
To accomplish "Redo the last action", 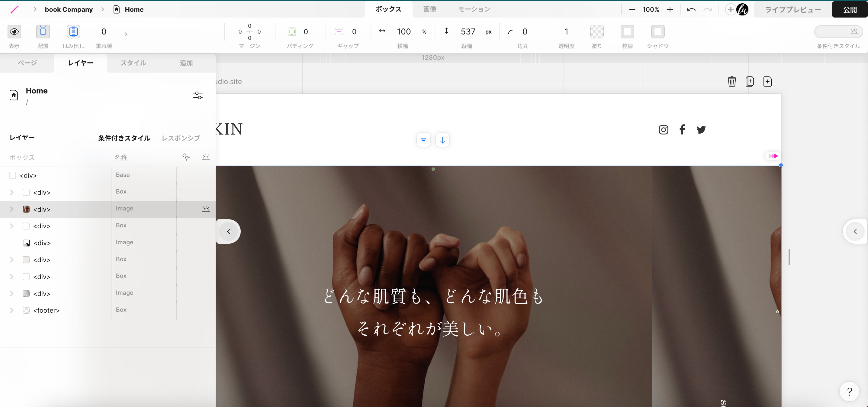I will pos(708,10).
